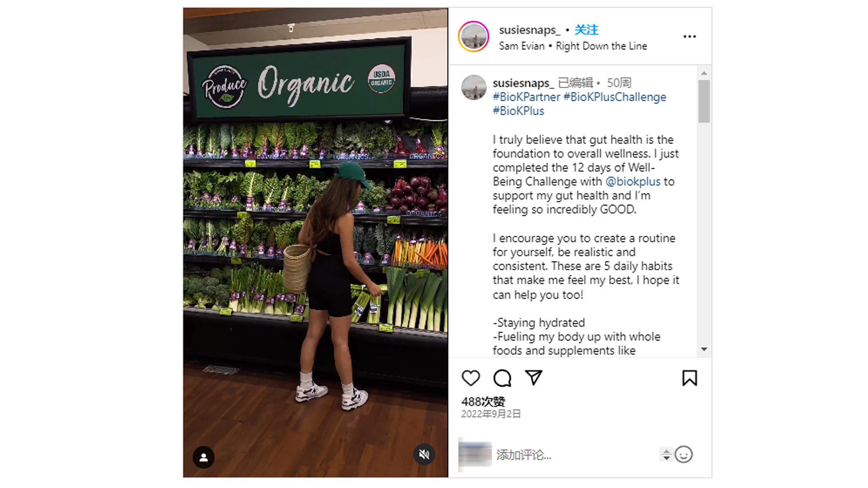The width and height of the screenshot is (868, 488).
Task: Open the #BioKPartner hashtag
Action: click(x=526, y=97)
